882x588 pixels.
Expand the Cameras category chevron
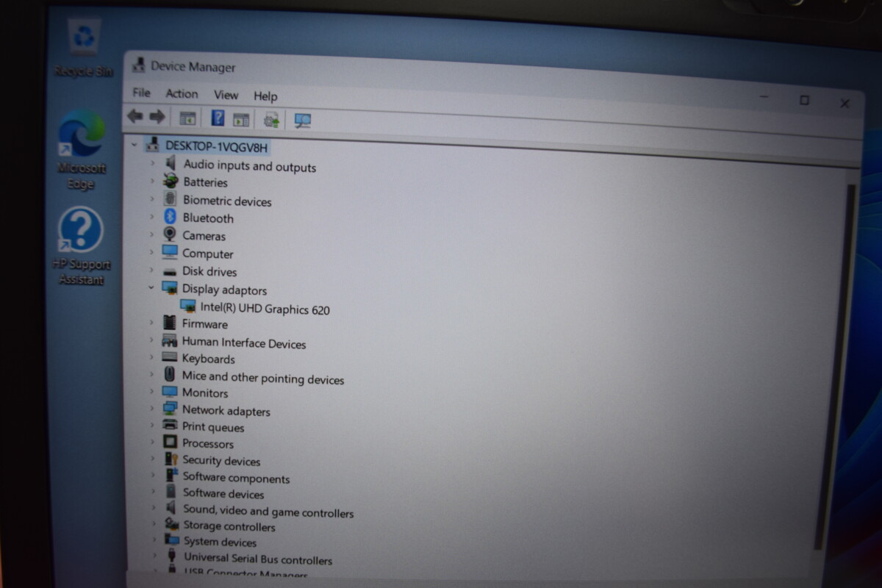pos(153,234)
